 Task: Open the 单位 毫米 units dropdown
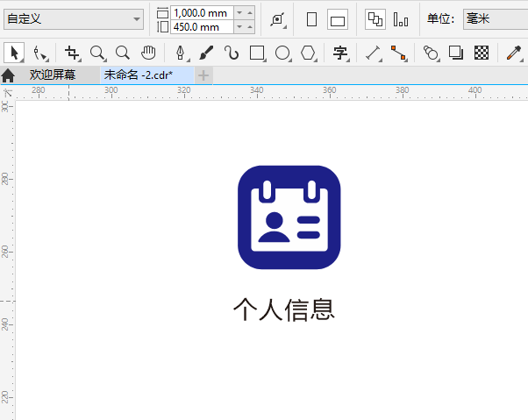(496, 19)
